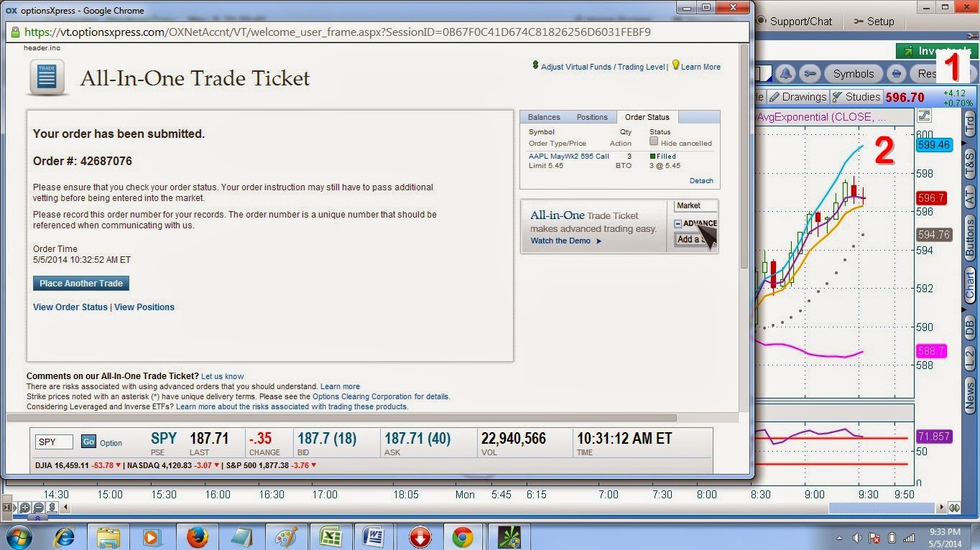Select the Chart side tab
The width and height of the screenshot is (980, 550).
click(x=970, y=285)
